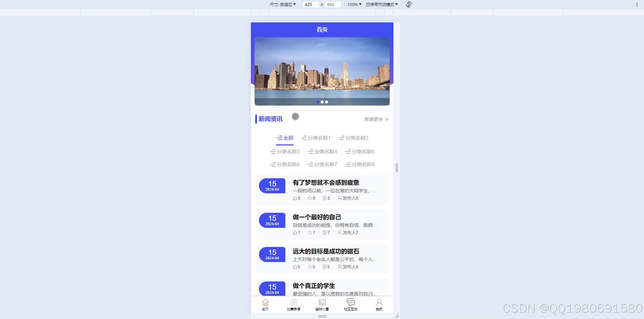The image size is (644, 319).
Task: Open the 篮球小圈 tab in bottom bar
Action: coord(322,305)
